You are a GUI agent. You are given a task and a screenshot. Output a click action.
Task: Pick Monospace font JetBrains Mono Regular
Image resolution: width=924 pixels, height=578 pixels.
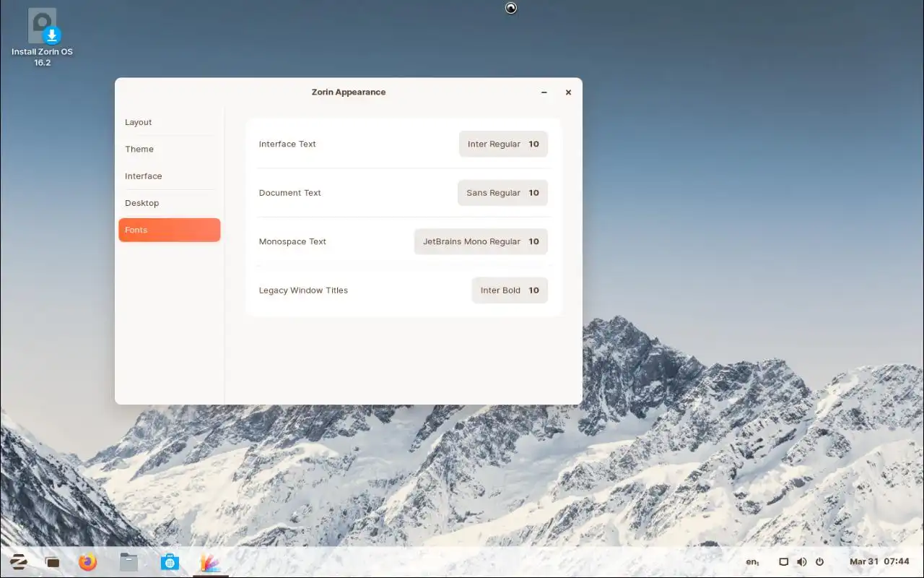click(x=481, y=241)
